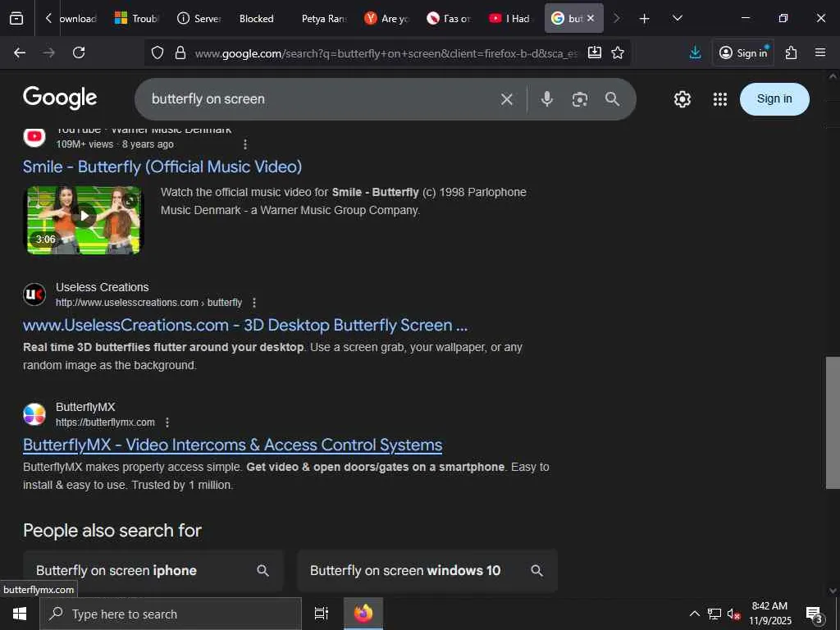840x630 pixels.
Task: Clear the search query with X
Action: click(507, 99)
